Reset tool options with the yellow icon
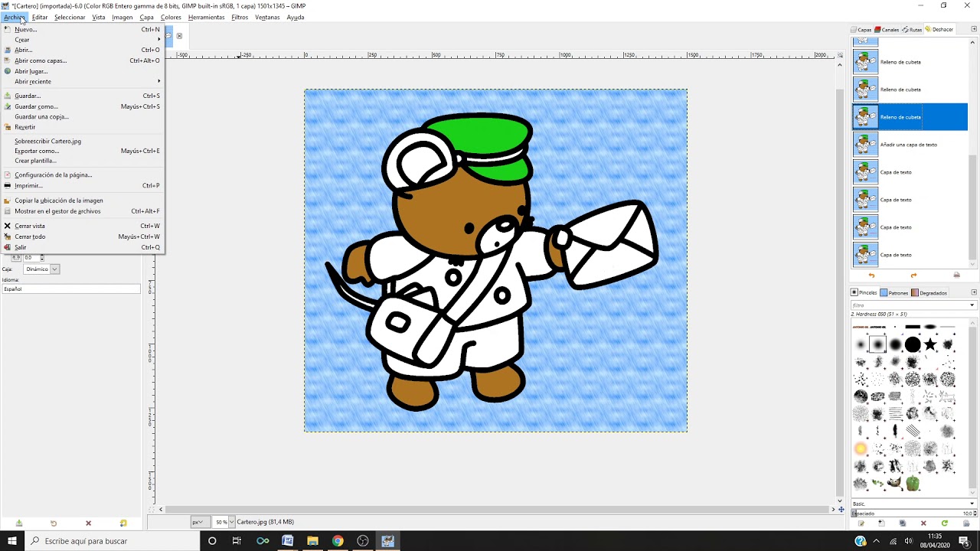 pyautogui.click(x=123, y=523)
